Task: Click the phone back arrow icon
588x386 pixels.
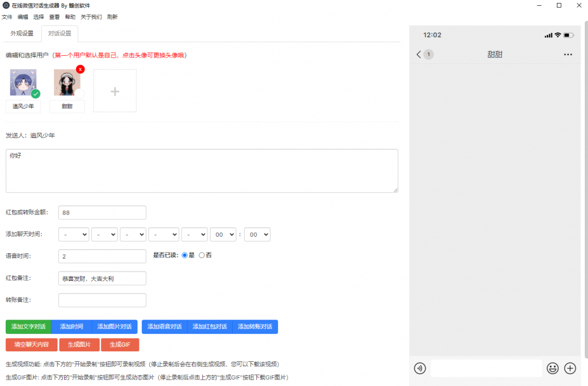Action: coord(419,54)
